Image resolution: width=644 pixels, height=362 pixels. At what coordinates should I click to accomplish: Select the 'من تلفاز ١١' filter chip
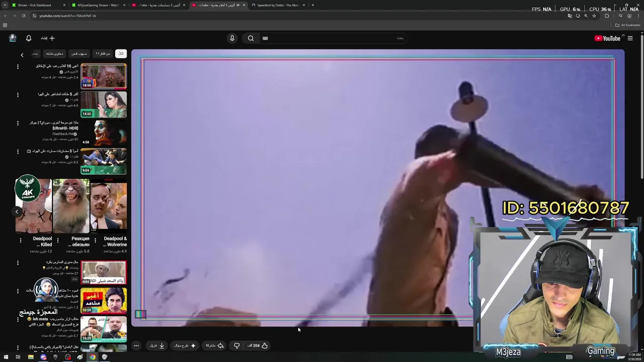[103, 54]
